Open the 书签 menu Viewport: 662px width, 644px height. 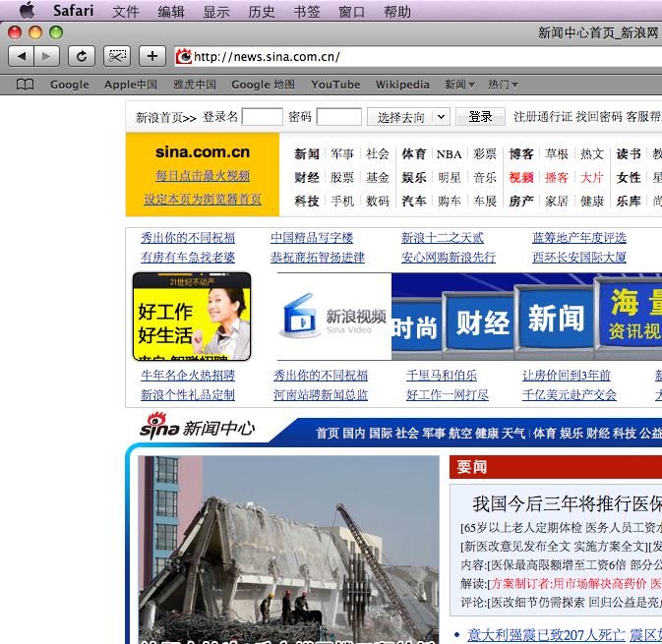[307, 12]
